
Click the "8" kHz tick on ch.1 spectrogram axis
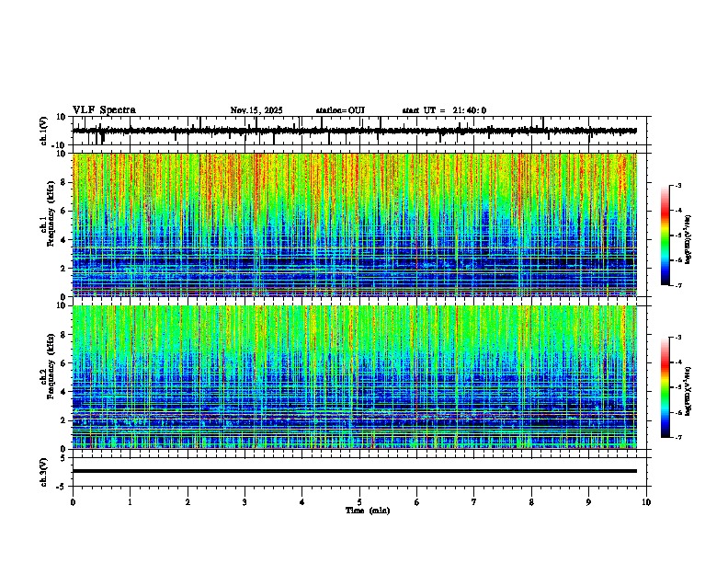pos(64,182)
